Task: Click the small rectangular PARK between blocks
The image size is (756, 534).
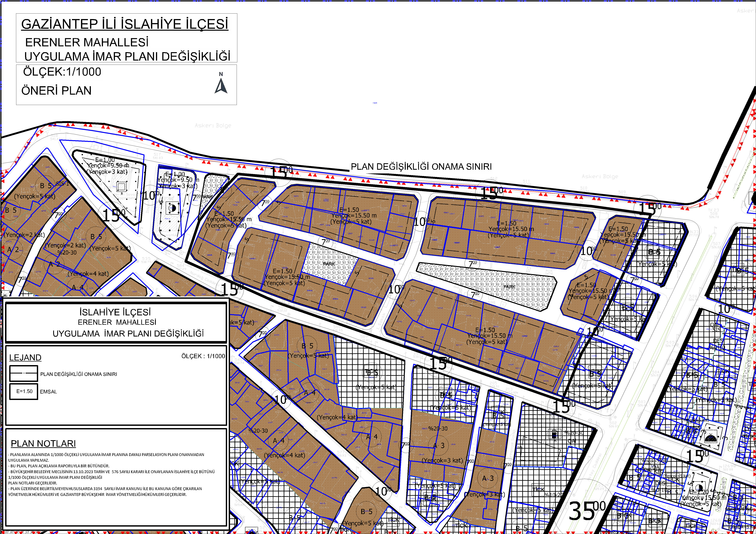Action: 329,264
